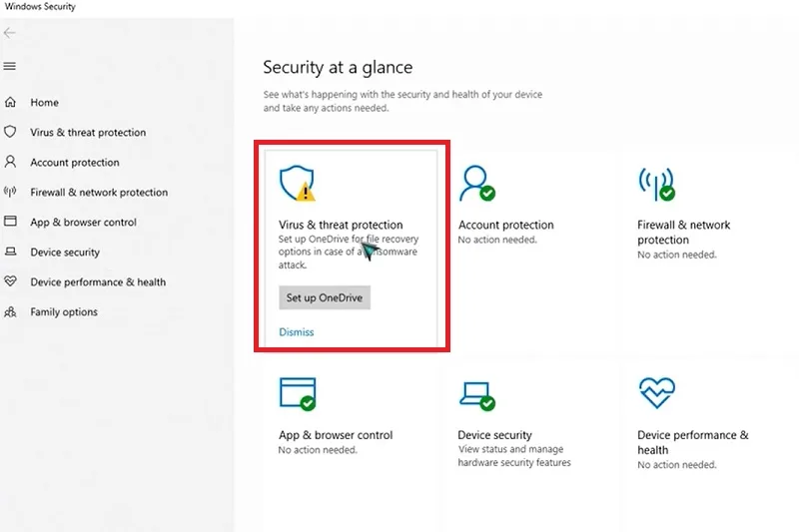Open Device performance & health tile heading

(x=693, y=442)
